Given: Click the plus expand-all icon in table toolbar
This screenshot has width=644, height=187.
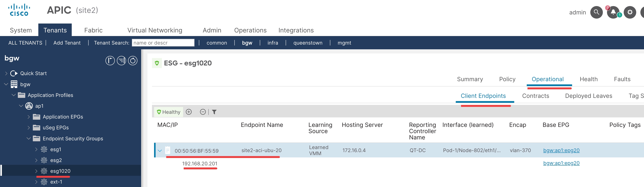Looking at the screenshot, I should click(189, 112).
